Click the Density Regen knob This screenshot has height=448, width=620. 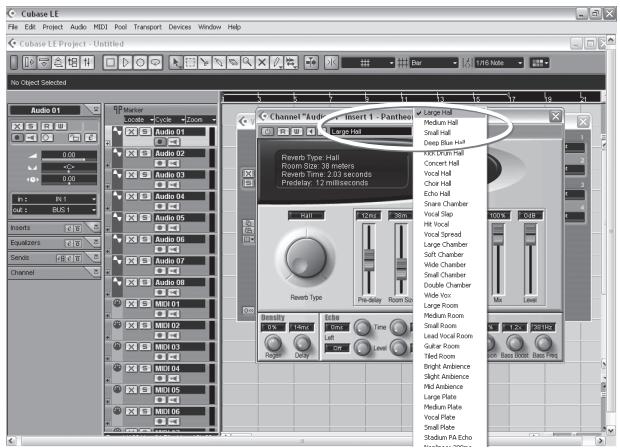(273, 343)
